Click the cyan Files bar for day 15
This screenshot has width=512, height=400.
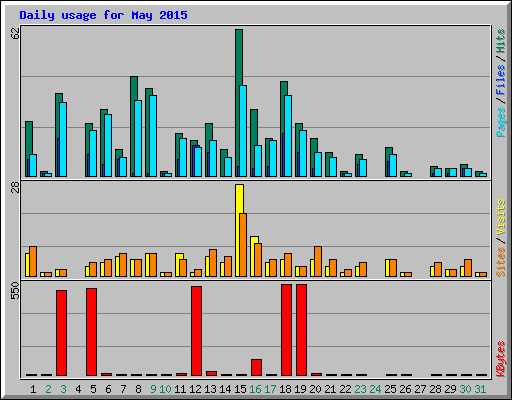243,131
